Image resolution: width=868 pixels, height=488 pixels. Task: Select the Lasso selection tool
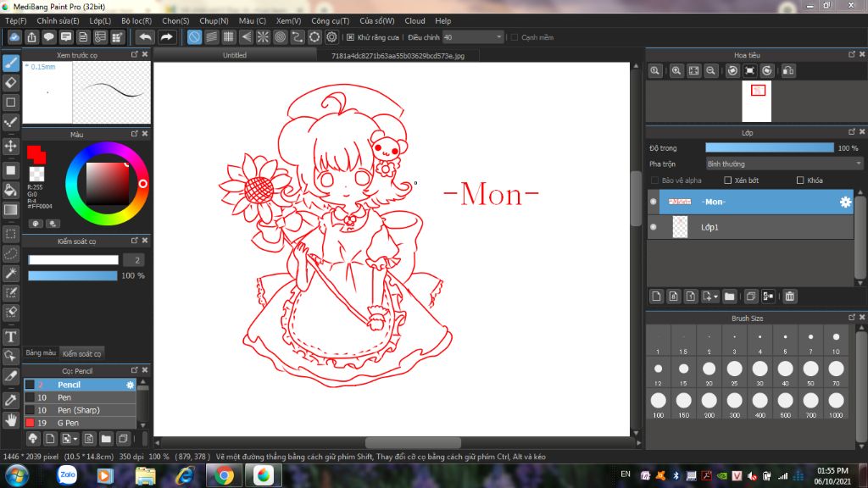point(10,254)
